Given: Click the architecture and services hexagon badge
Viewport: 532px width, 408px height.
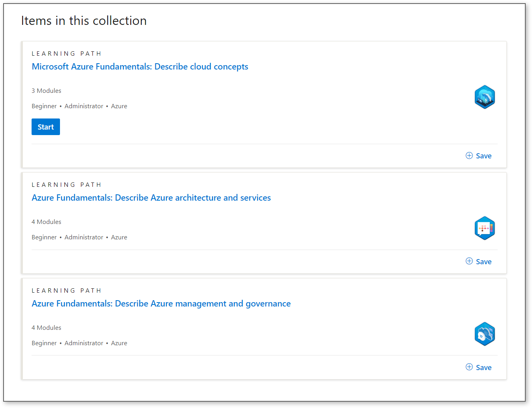Looking at the screenshot, I should [485, 228].
